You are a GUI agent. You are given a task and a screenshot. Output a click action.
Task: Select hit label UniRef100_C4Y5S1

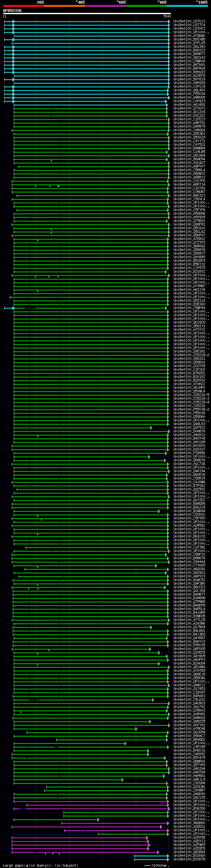click(190, 144)
